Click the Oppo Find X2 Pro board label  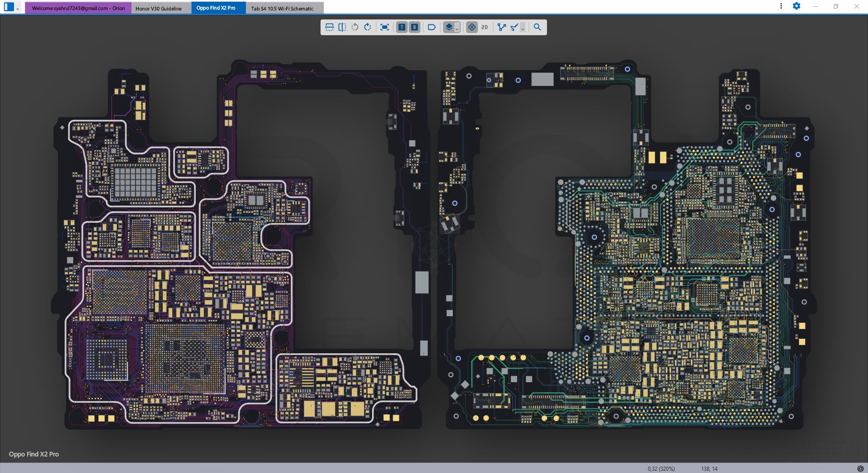pyautogui.click(x=34, y=454)
